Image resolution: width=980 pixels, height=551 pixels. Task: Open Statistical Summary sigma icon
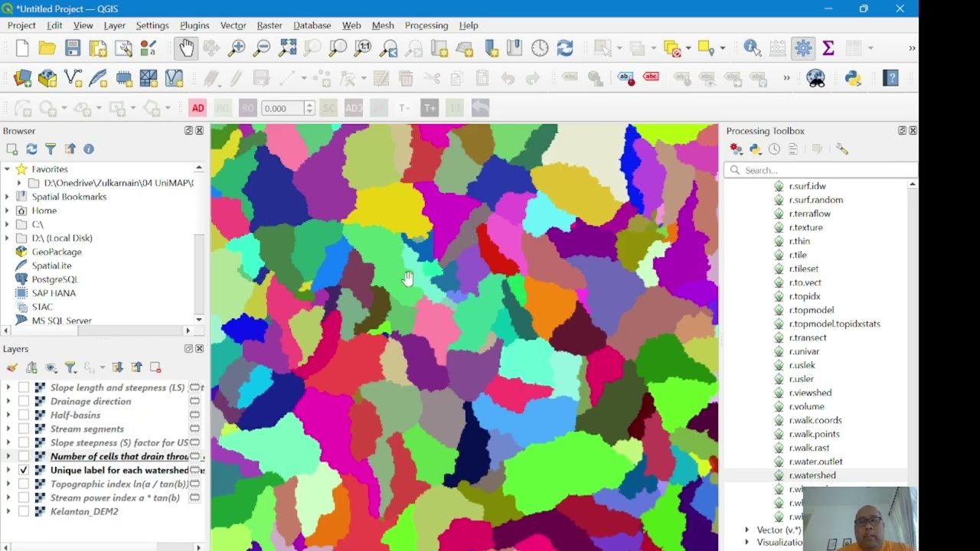[828, 48]
